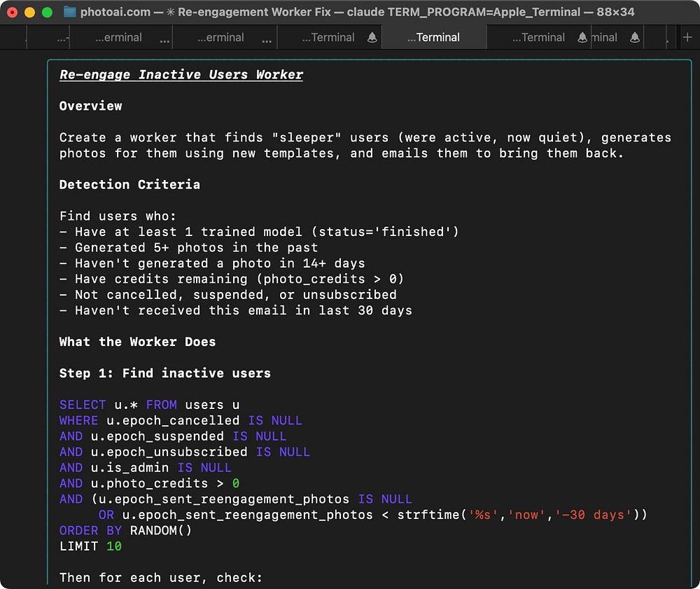Click the "What the Worker Does" heading
The width and height of the screenshot is (700, 589).
coord(137,342)
